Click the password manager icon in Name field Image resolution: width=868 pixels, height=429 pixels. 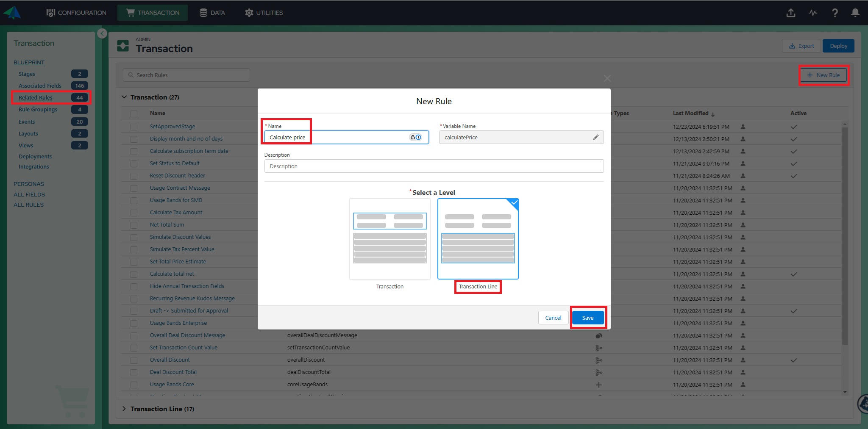(415, 137)
